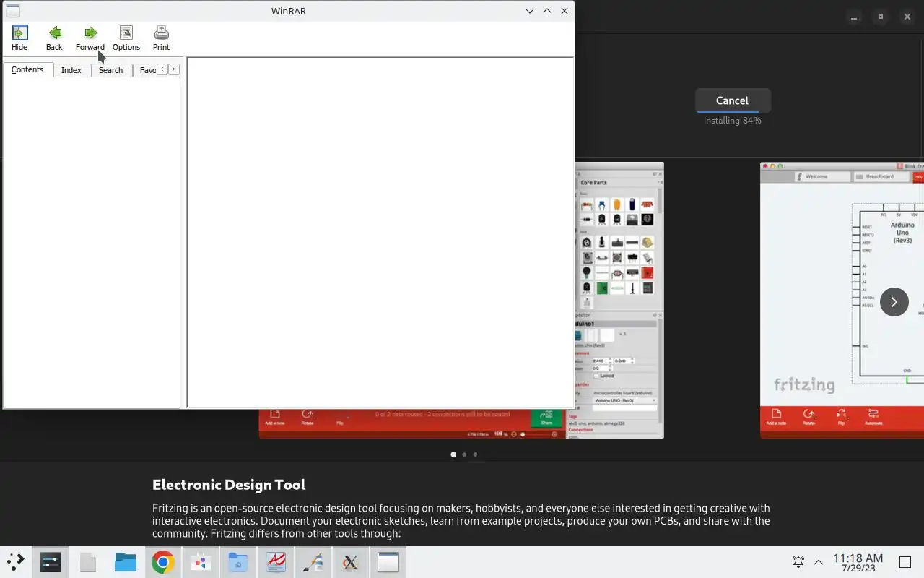Expand hidden system tray icons
Viewport: 924px width, 578px height.
[819, 562]
